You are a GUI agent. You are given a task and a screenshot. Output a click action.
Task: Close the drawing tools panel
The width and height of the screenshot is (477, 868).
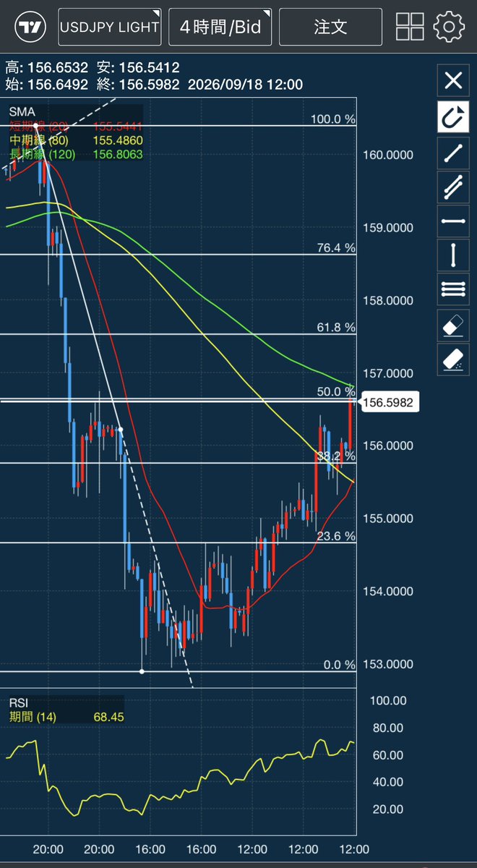coord(453,80)
